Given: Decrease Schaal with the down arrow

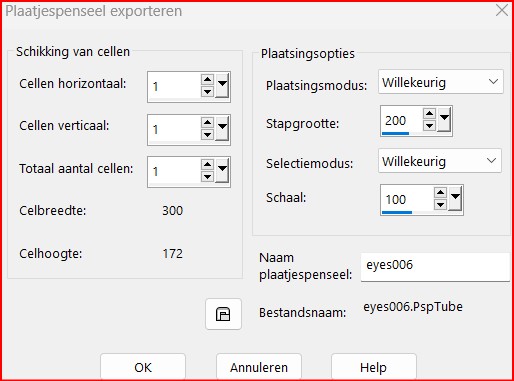Looking at the screenshot, I should tap(440, 204).
